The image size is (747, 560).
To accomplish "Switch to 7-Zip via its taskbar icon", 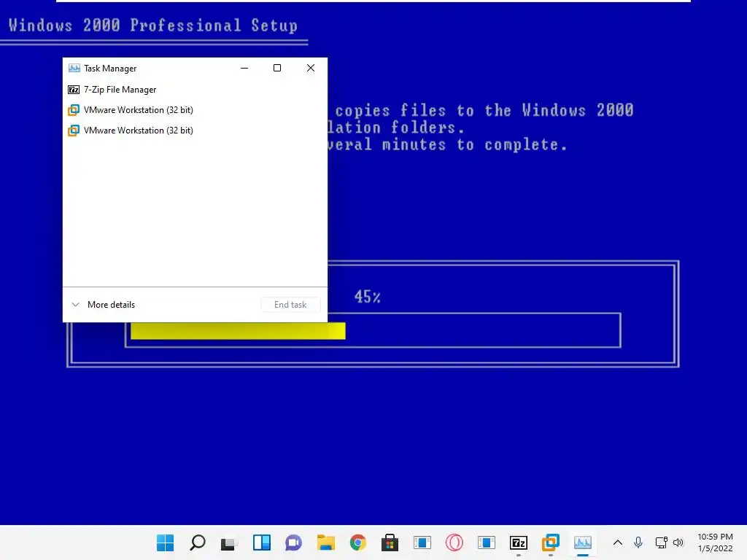I will click(519, 542).
